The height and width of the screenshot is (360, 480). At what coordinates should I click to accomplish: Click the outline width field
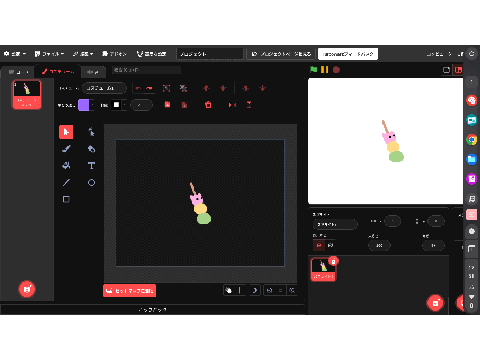pos(141,105)
